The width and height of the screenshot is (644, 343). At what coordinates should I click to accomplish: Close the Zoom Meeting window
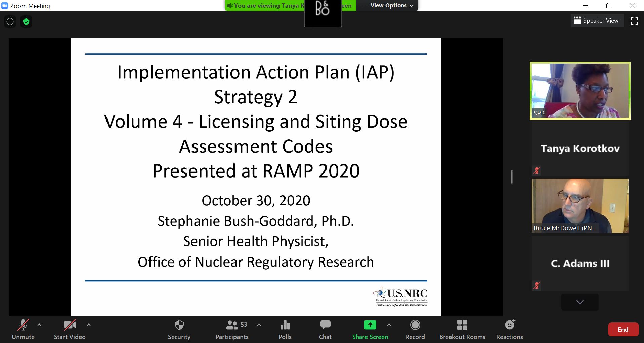[x=633, y=5]
